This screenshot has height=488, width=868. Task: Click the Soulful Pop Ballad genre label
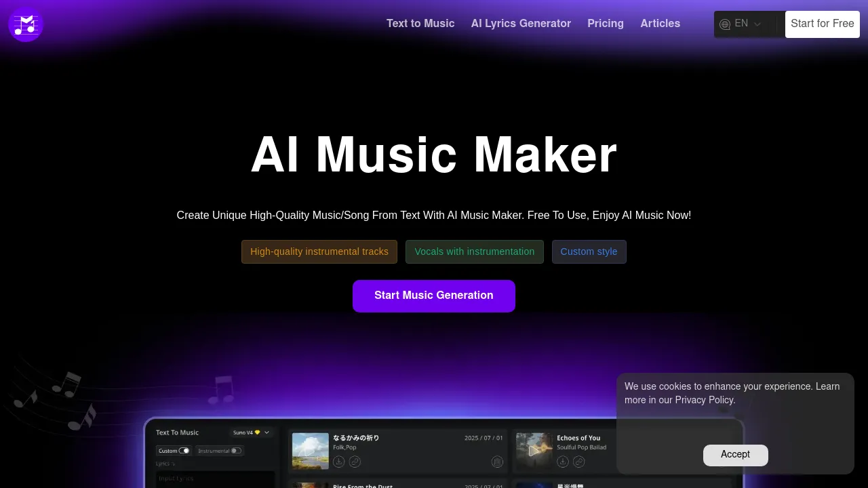click(582, 447)
